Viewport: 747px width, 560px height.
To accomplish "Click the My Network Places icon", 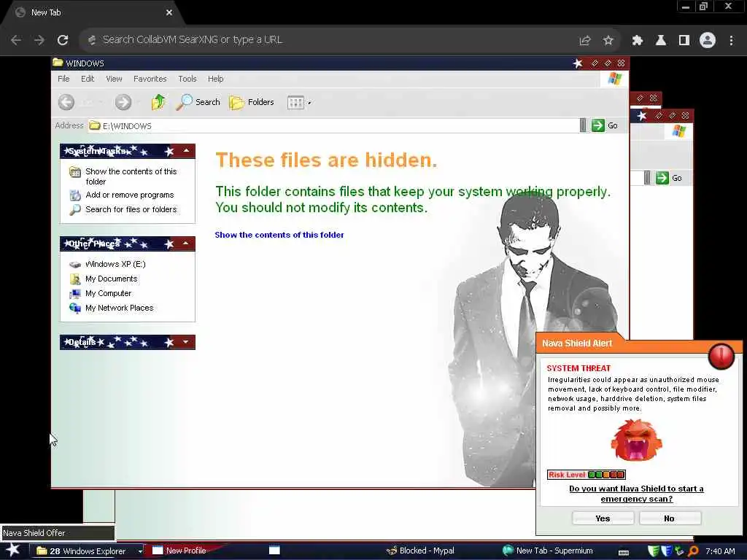I will (75, 308).
